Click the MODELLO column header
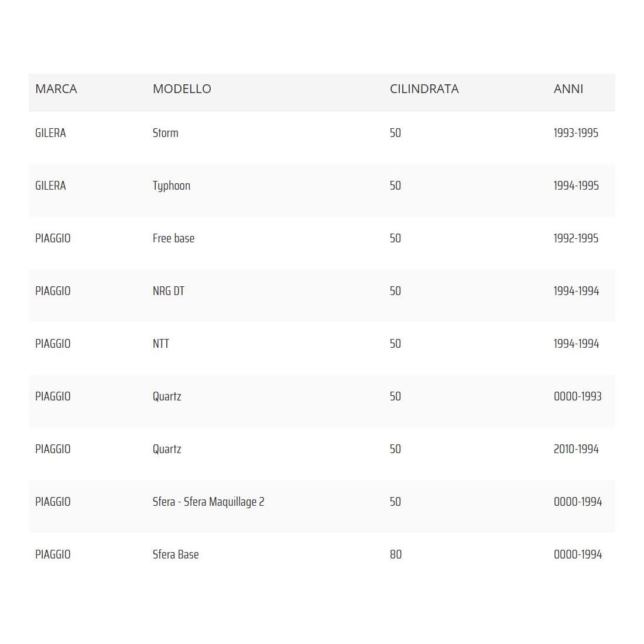Image resolution: width=644 pixels, height=644 pixels. pyautogui.click(x=181, y=89)
